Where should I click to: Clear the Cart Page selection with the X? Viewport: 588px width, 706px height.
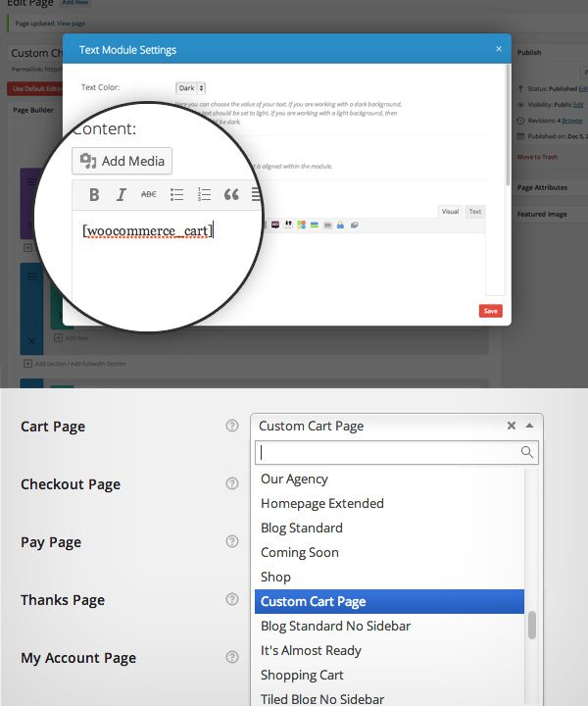tap(511, 426)
